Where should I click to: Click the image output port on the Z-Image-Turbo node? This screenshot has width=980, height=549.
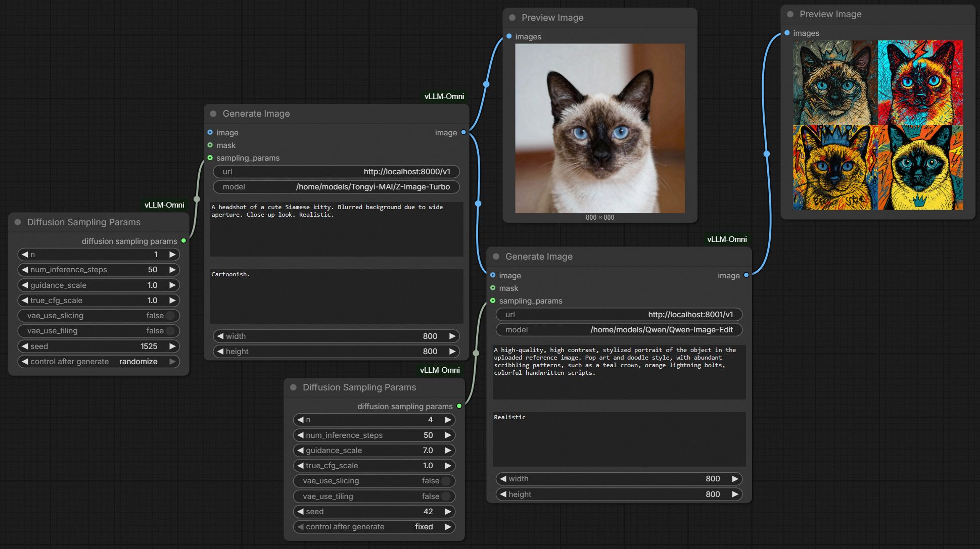[463, 132]
